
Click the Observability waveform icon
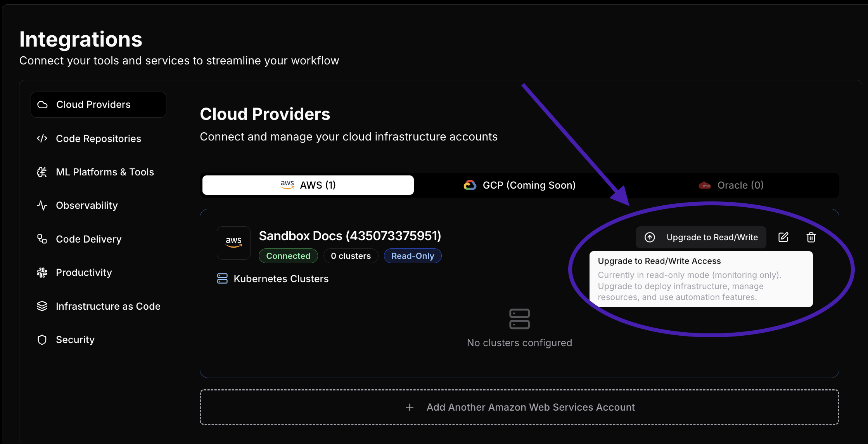pyautogui.click(x=42, y=205)
